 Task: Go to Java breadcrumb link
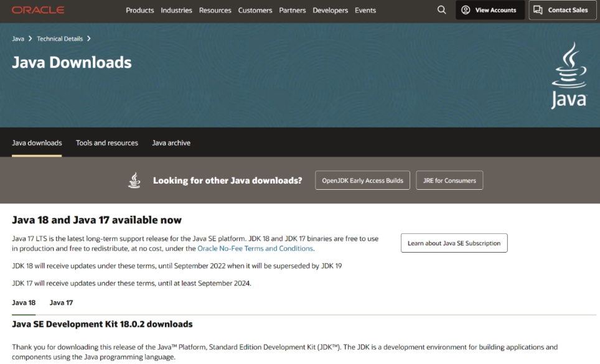coord(18,39)
